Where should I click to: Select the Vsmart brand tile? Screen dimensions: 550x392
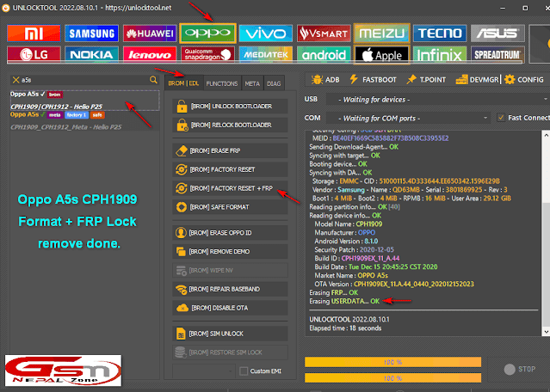click(x=324, y=34)
